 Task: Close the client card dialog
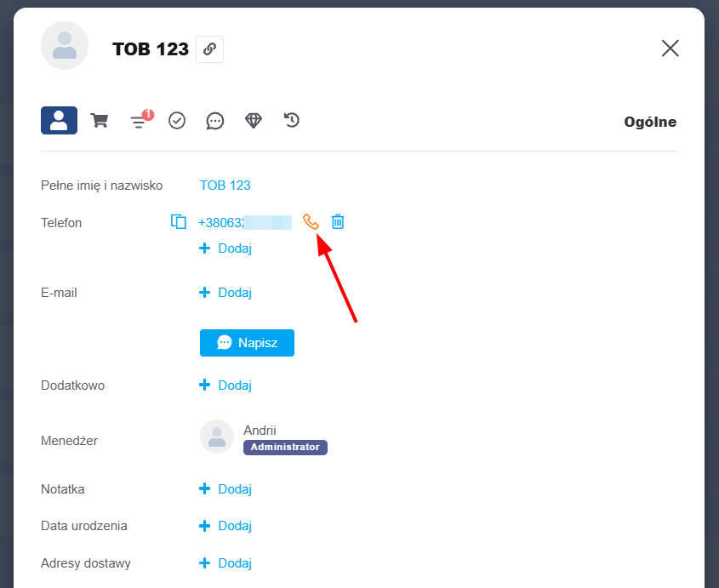pyautogui.click(x=670, y=49)
